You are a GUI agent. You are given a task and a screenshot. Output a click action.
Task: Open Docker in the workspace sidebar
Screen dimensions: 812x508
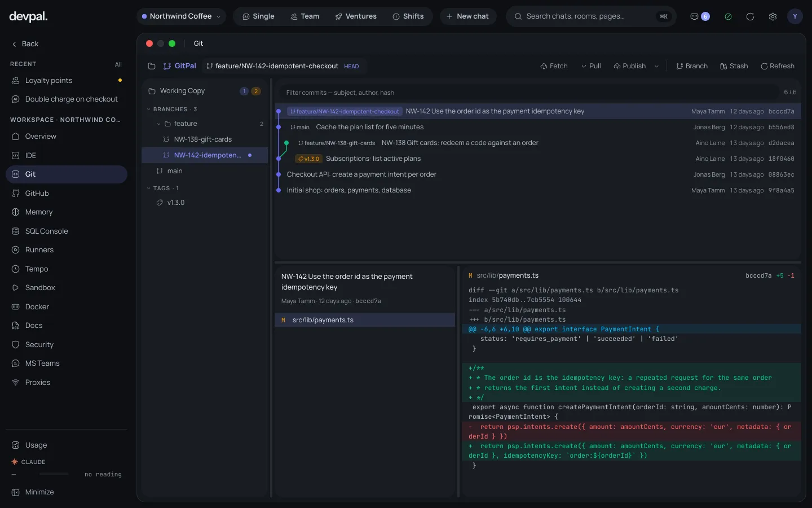tap(67, 306)
